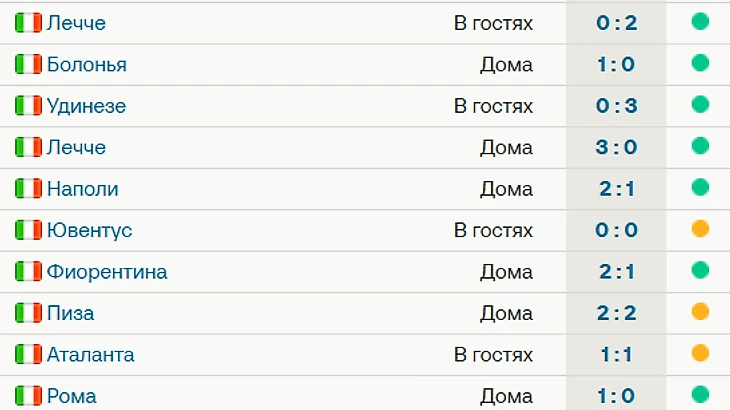Click the flag icon next to Ювентус
730x410 pixels.
[28, 230]
